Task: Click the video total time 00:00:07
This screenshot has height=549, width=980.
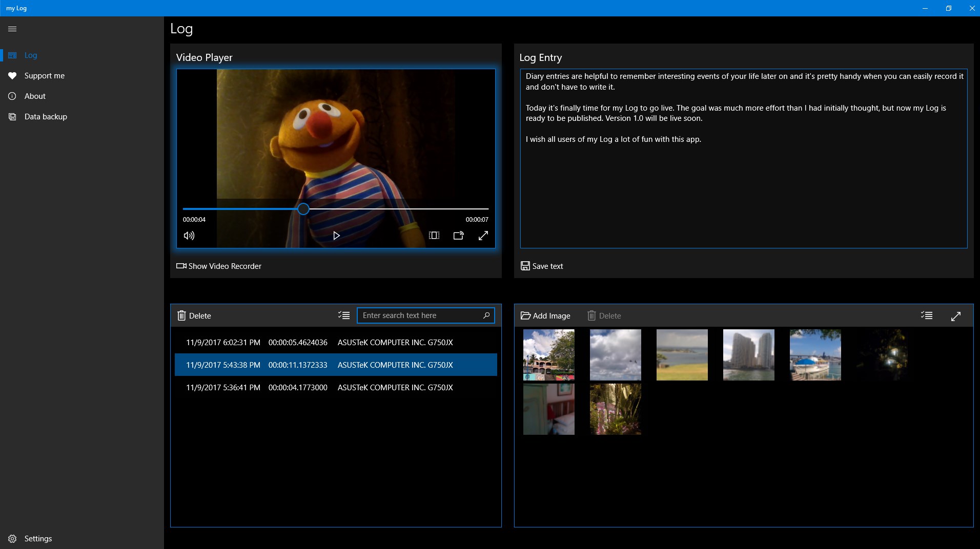Action: 477,220
